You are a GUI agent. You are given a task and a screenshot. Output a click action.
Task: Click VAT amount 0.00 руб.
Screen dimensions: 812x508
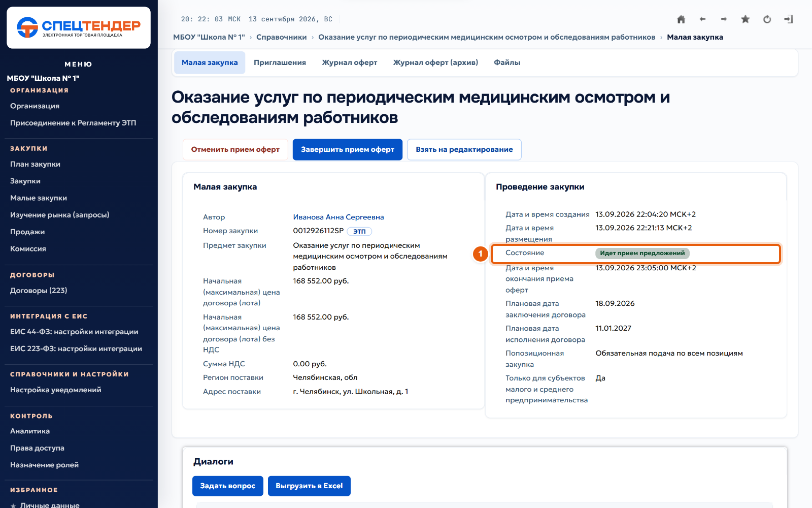(310, 364)
